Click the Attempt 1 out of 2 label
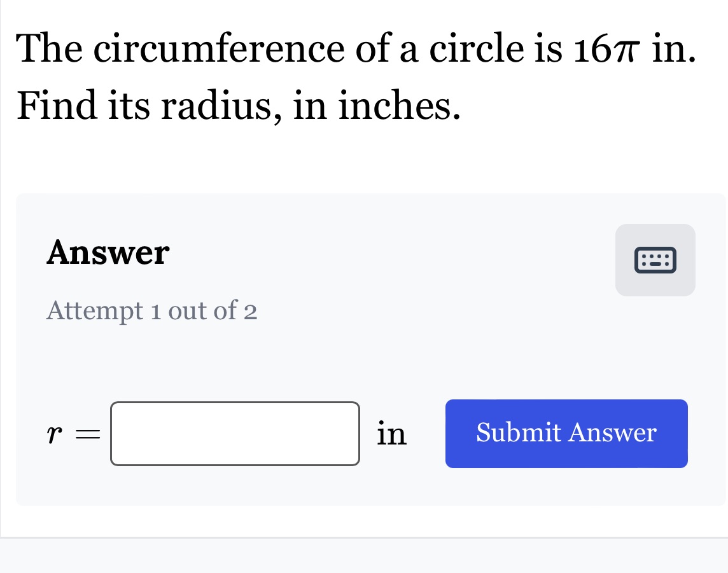 (151, 310)
